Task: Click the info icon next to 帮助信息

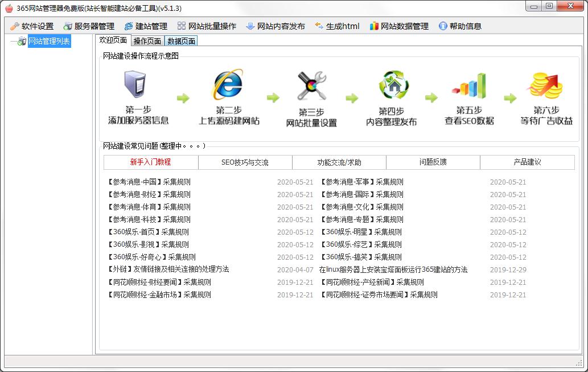Action: coord(443,26)
